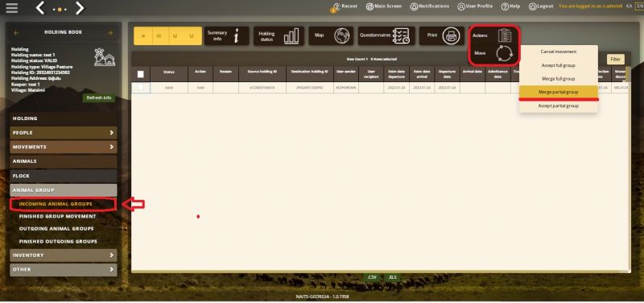Select Incoming Animal Groups
Viewport: 644px width, 303px height.
(x=64, y=204)
